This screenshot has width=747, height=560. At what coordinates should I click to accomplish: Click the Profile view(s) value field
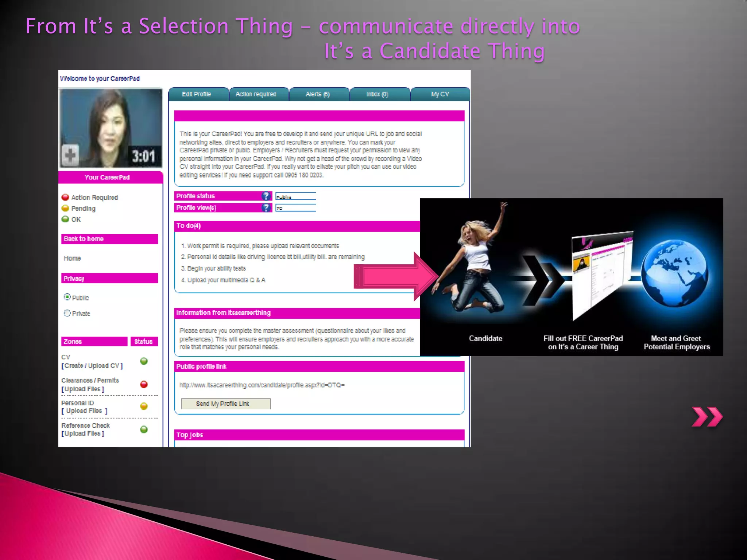(295, 208)
